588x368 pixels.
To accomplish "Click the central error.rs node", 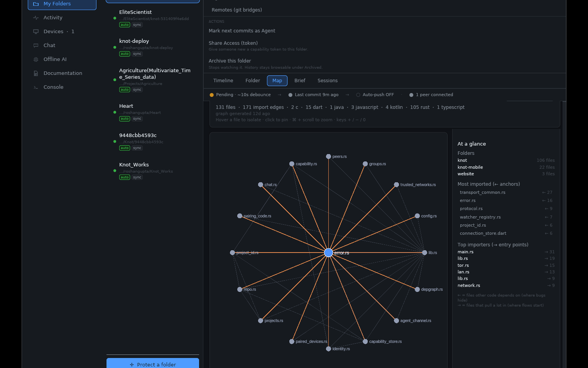I will [329, 252].
